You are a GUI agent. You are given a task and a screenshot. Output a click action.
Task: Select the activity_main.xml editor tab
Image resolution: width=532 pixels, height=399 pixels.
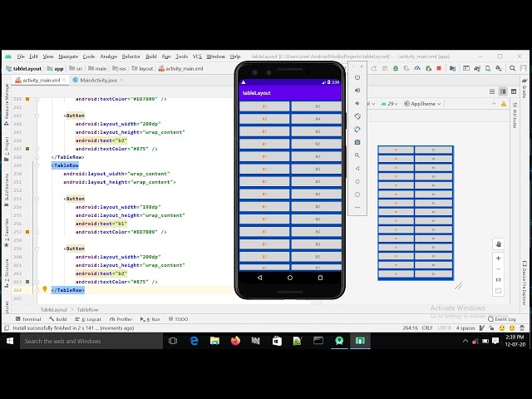pyautogui.click(x=41, y=80)
